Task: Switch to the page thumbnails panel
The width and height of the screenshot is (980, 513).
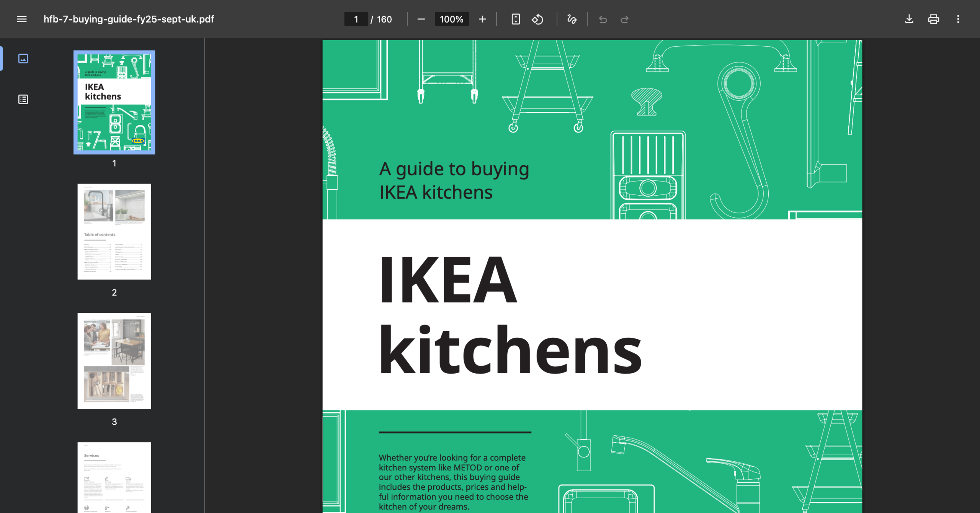Action: [x=23, y=59]
